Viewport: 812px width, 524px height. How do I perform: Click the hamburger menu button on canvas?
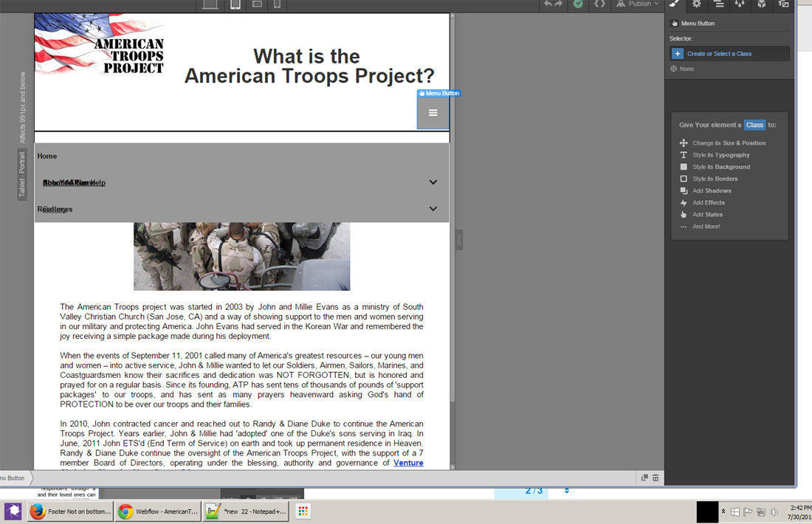click(433, 113)
